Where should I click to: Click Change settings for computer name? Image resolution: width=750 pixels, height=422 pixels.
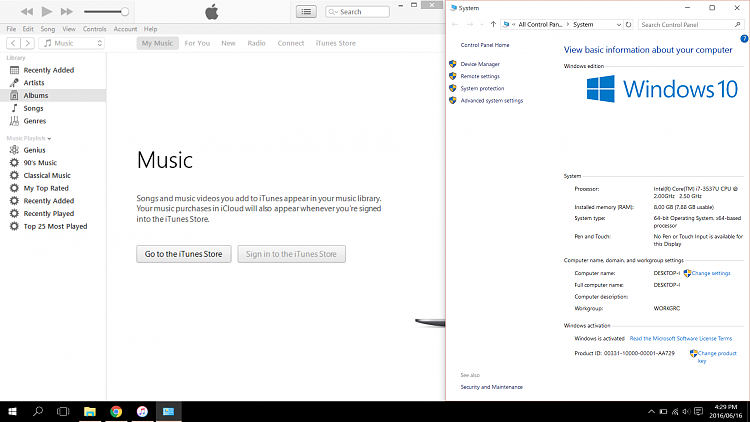(711, 273)
